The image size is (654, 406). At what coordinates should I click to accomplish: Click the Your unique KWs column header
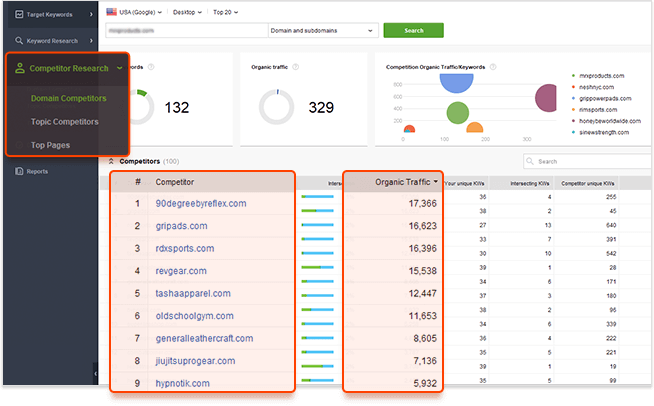point(464,183)
